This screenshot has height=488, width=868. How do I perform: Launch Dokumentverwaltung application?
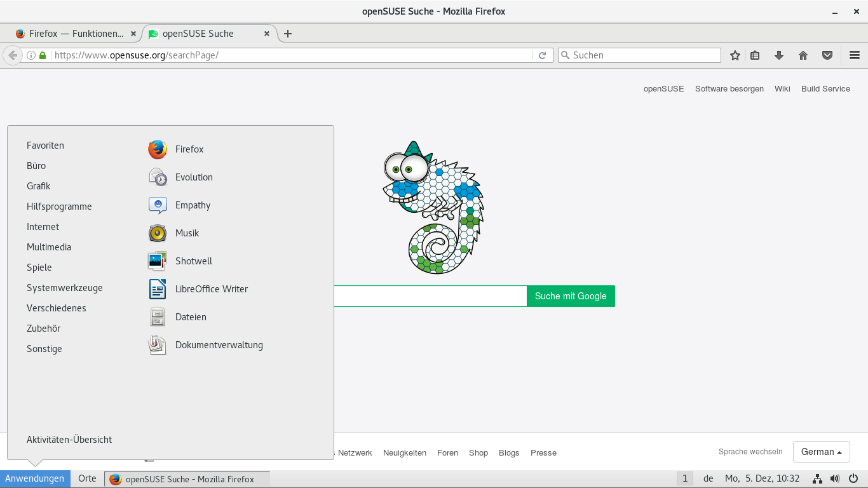[x=205, y=345]
